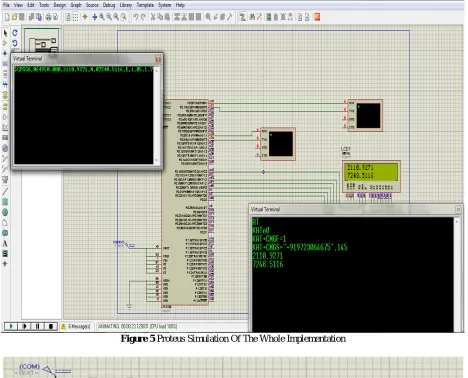Open the File menu
This screenshot has height=378, width=468.
[x=6, y=5]
